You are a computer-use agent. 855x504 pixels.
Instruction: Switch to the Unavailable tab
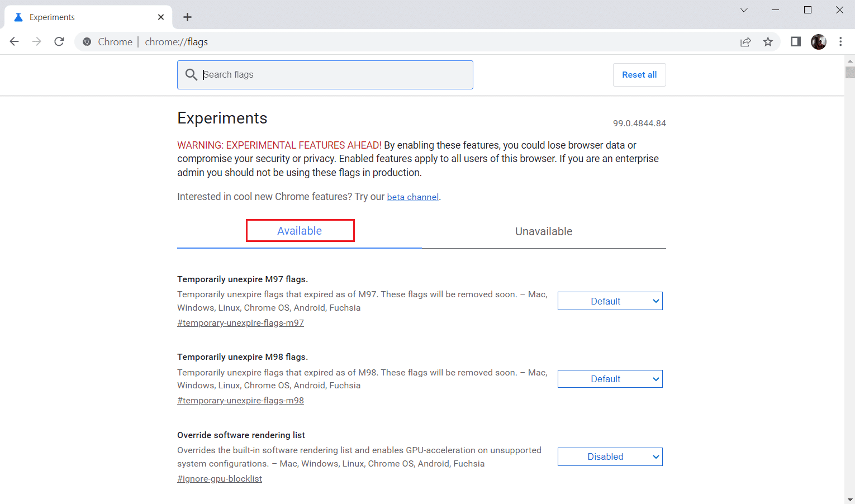click(x=543, y=231)
